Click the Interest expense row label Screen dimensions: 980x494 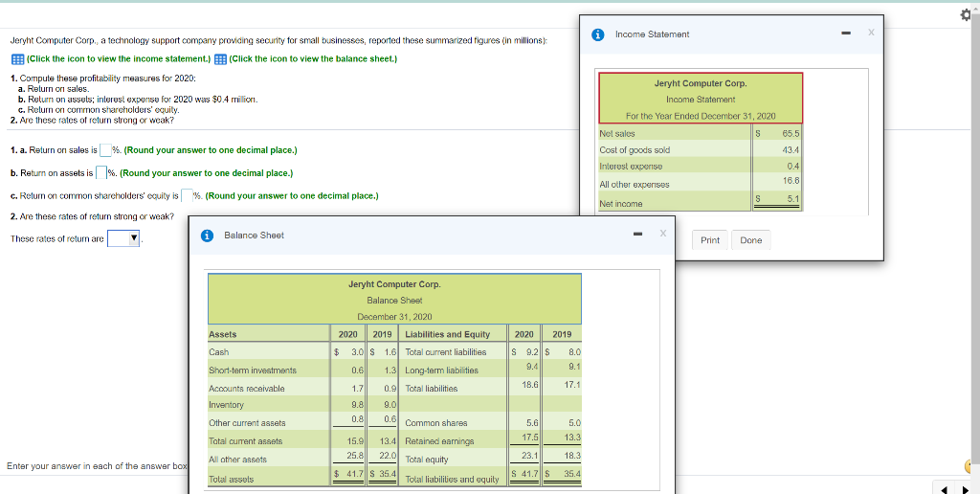pos(630,167)
